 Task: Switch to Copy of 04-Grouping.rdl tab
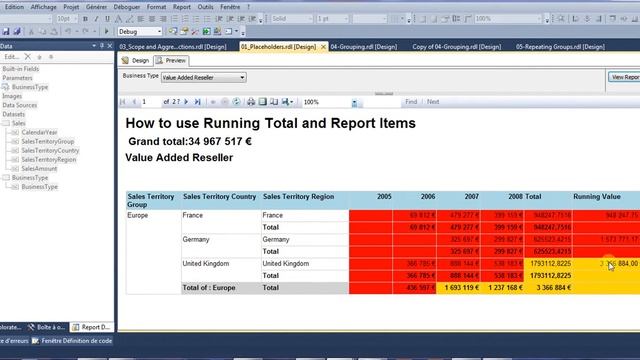[x=457, y=47]
